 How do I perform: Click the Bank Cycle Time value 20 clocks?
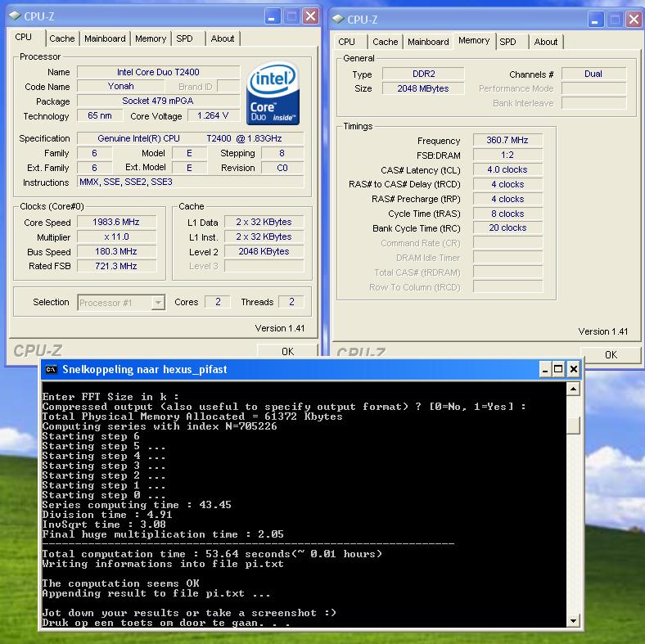[507, 227]
